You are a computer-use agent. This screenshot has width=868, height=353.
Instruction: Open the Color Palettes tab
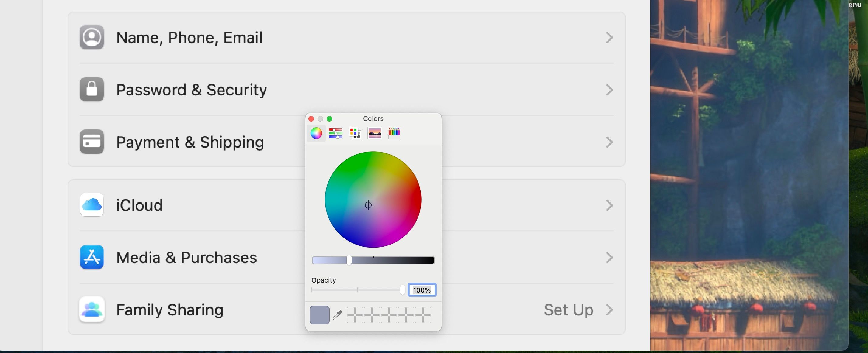355,133
